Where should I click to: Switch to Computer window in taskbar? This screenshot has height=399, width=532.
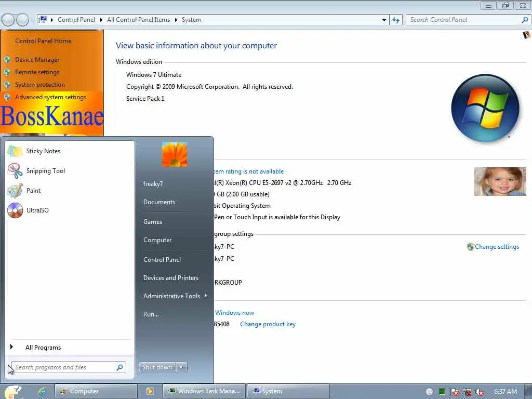[96, 391]
